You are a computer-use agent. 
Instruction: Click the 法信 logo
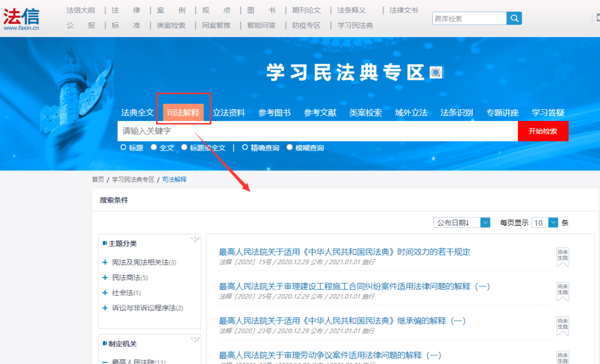click(22, 19)
